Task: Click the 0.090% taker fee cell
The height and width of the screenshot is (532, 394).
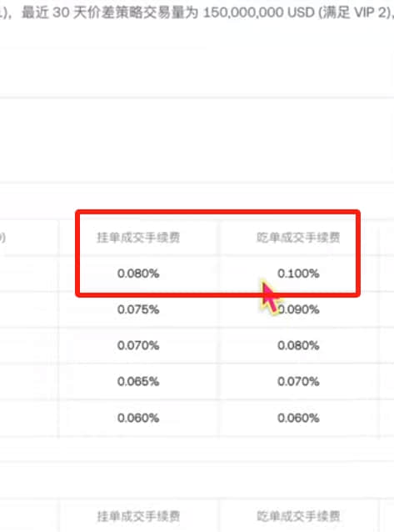Action: [x=298, y=309]
